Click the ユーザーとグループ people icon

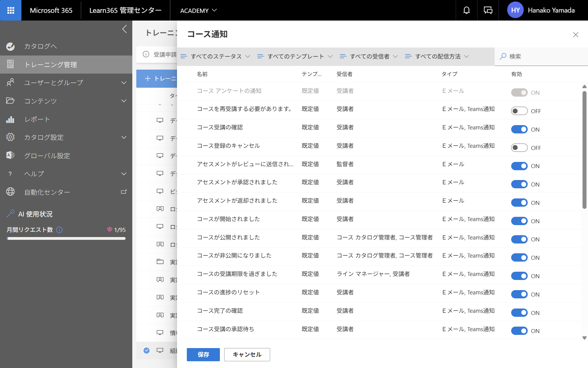[10, 82]
